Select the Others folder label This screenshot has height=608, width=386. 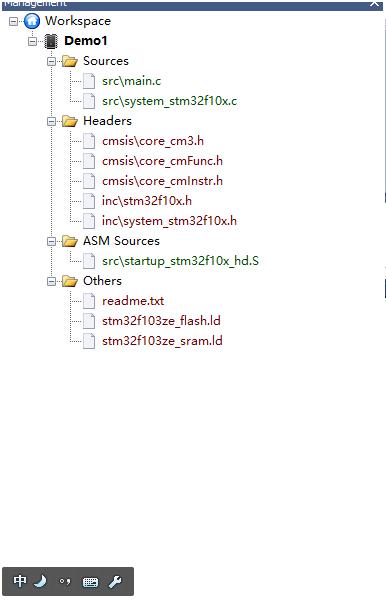pos(102,281)
